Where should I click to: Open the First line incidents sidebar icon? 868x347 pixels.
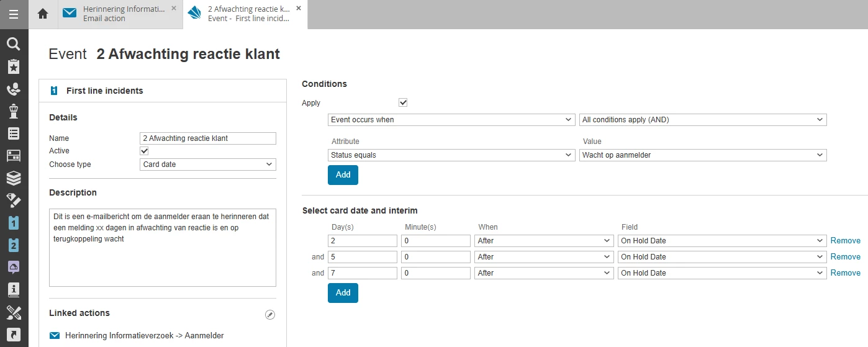tap(14, 222)
